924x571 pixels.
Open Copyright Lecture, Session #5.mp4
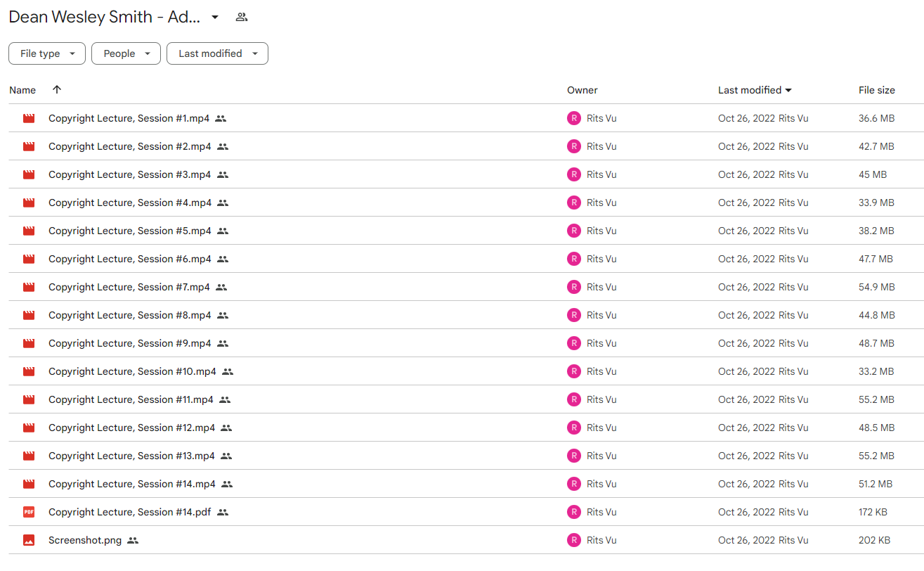(130, 231)
